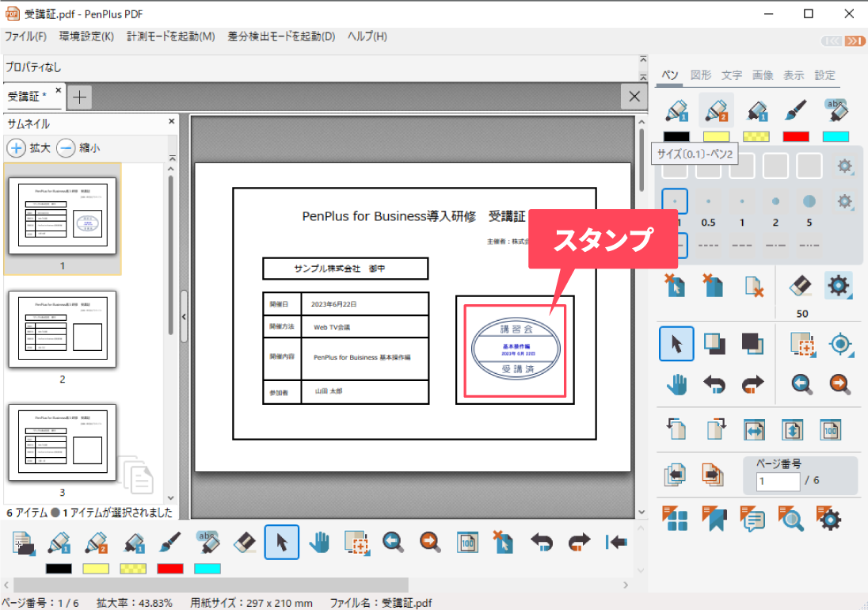Pick the yellow color swatch in bottom toolbar
This screenshot has width=868, height=610.
(x=96, y=569)
